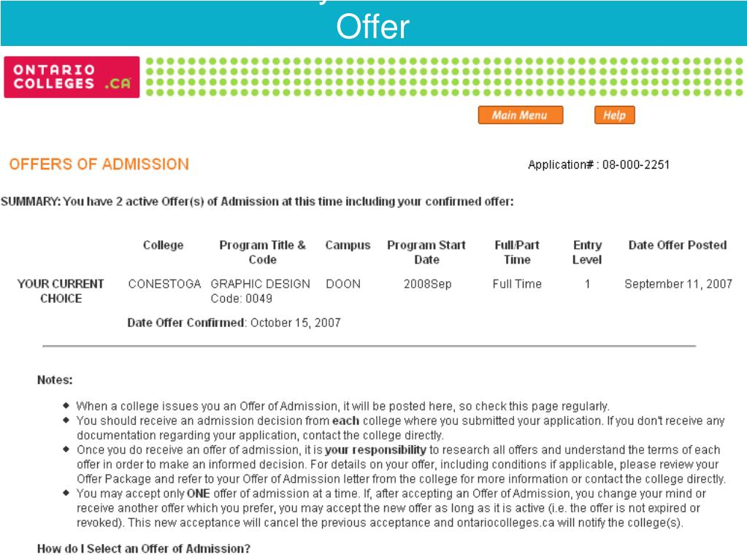Click the September 11, 2007 posted date

(x=678, y=284)
